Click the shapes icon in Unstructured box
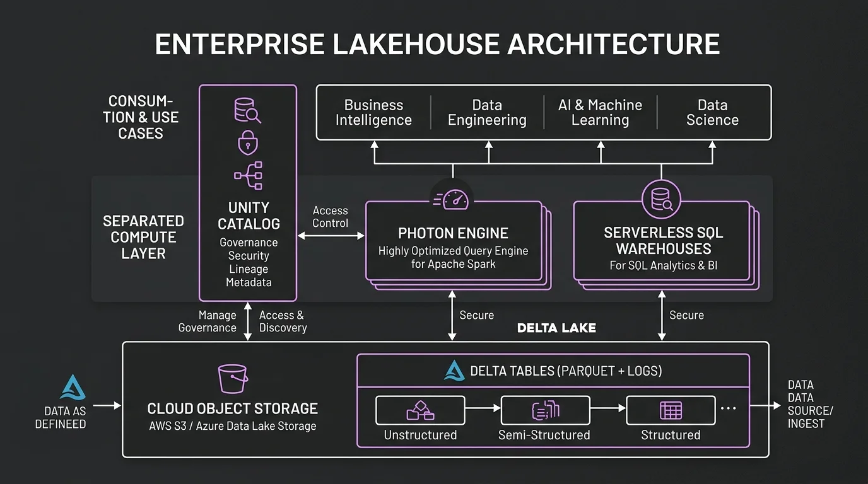This screenshot has width=868, height=484. pyautogui.click(x=420, y=411)
